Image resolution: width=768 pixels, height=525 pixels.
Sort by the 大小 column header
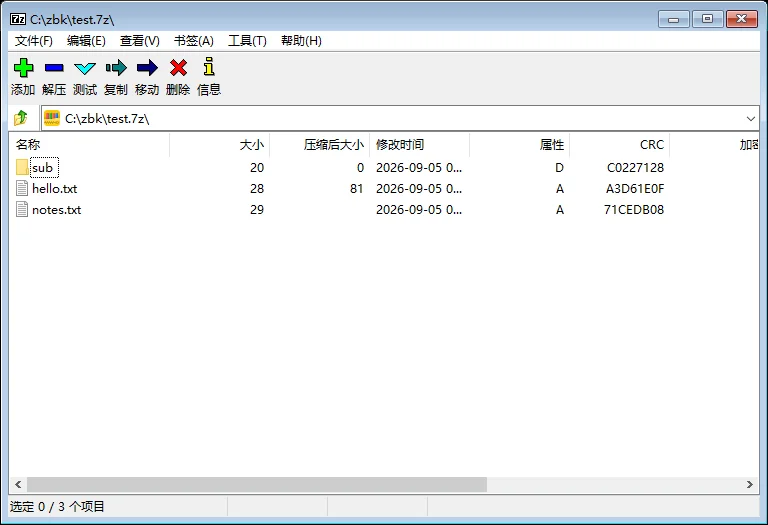[219, 144]
